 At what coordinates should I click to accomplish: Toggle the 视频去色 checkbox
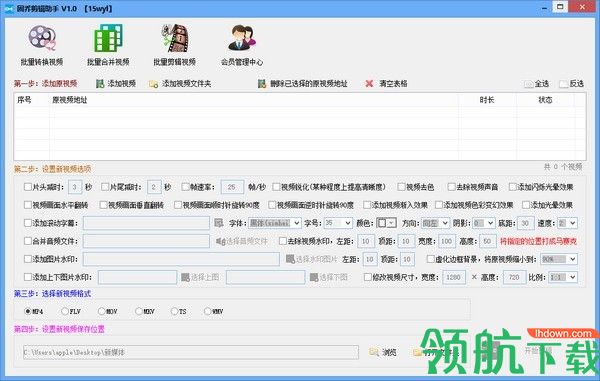pos(401,187)
